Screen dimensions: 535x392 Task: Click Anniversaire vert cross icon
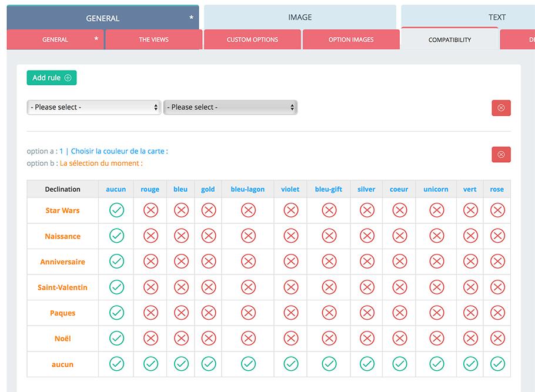point(470,262)
